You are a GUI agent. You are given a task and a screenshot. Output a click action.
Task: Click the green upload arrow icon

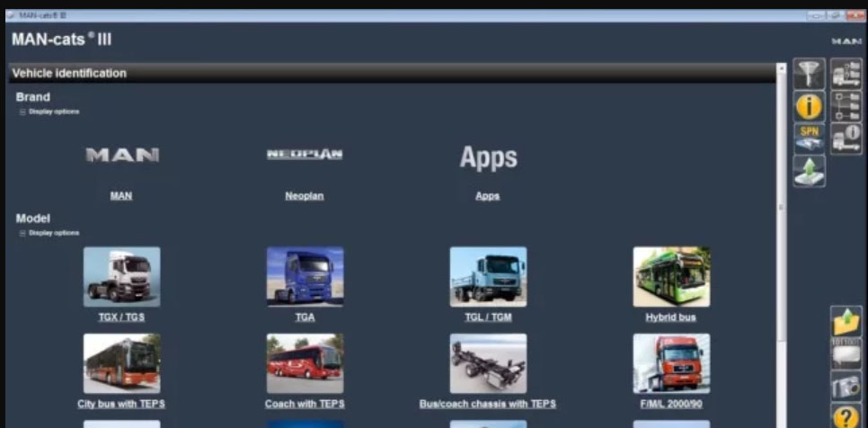(809, 171)
